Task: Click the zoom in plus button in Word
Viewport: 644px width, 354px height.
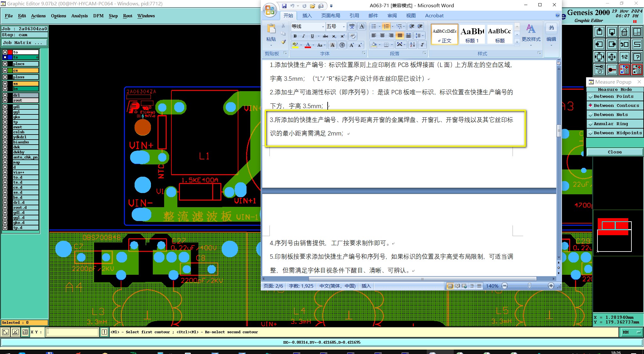Action: tap(551, 286)
